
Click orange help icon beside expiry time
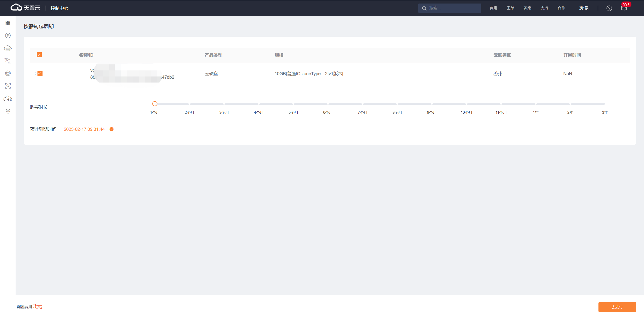click(111, 129)
